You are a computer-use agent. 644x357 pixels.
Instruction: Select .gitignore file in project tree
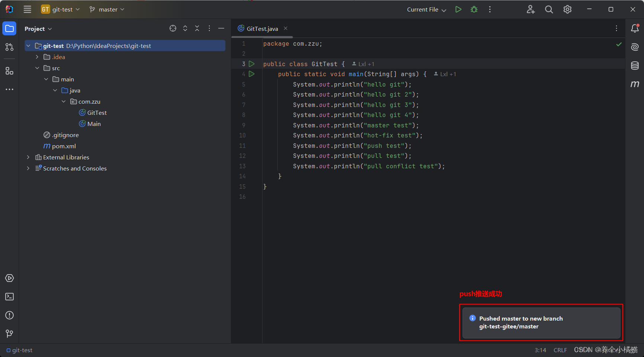point(61,135)
